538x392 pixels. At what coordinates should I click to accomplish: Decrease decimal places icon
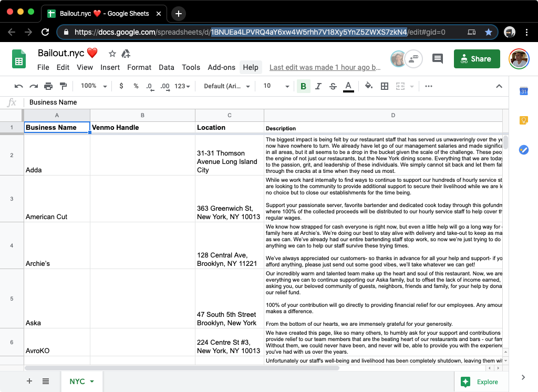[150, 87]
